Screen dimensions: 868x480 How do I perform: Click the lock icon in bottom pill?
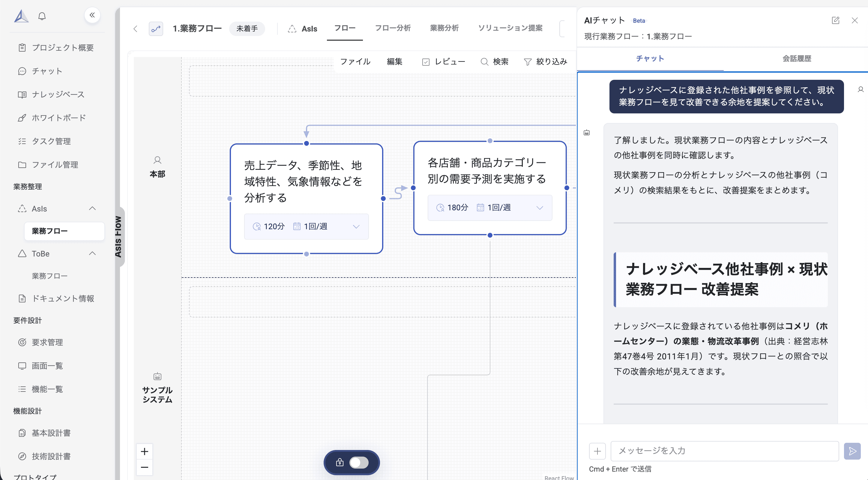tap(340, 462)
